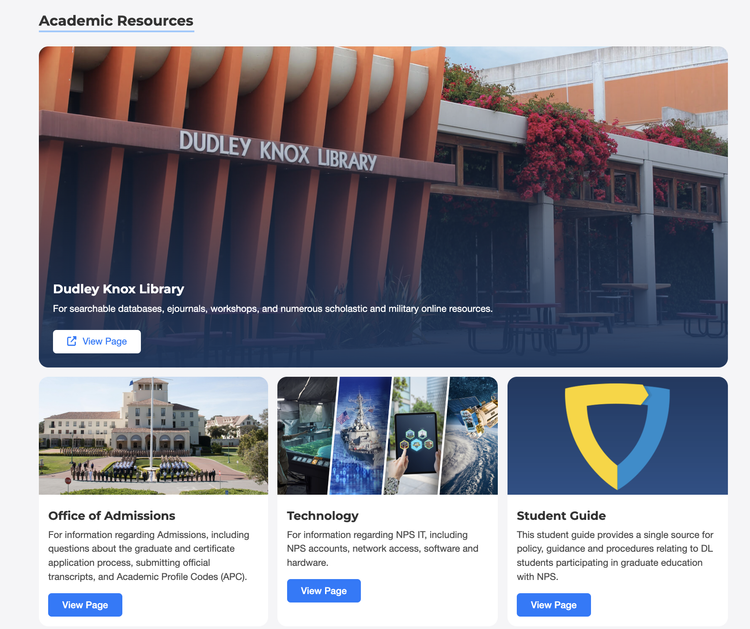Click the Office of Admissions description paragraph
Image resolution: width=750 pixels, height=629 pixels.
[x=149, y=555]
